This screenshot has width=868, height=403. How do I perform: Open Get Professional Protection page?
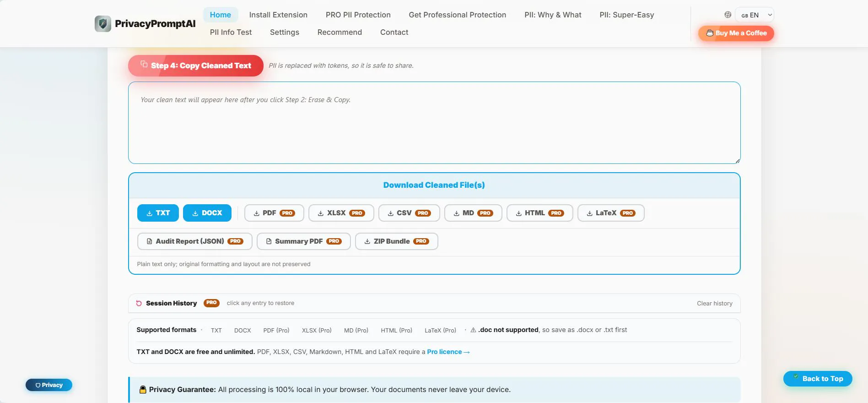[458, 15]
